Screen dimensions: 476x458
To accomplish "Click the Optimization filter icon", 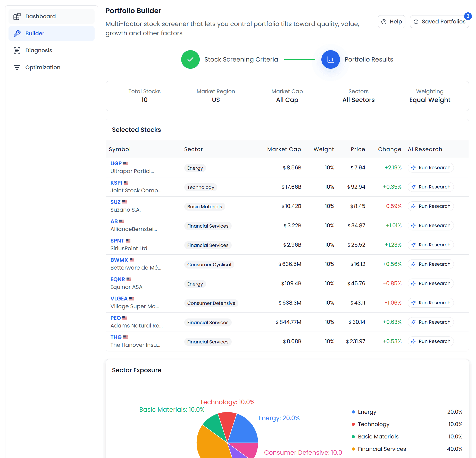I will [17, 67].
